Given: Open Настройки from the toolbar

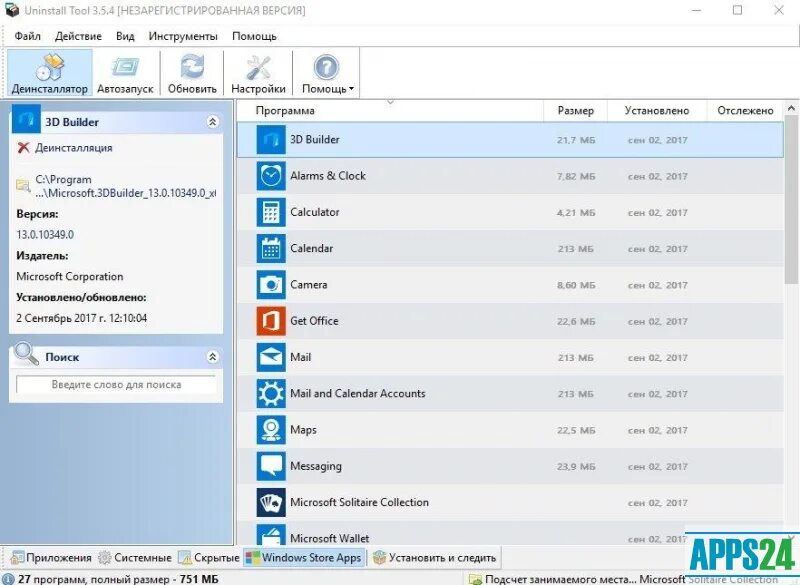Looking at the screenshot, I should (258, 73).
